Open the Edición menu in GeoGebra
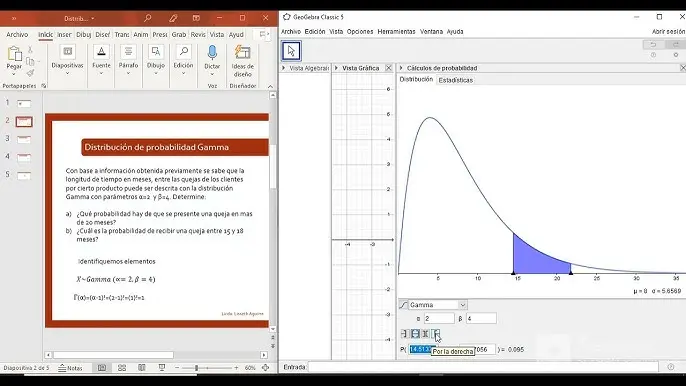686x386 pixels. pos(315,32)
